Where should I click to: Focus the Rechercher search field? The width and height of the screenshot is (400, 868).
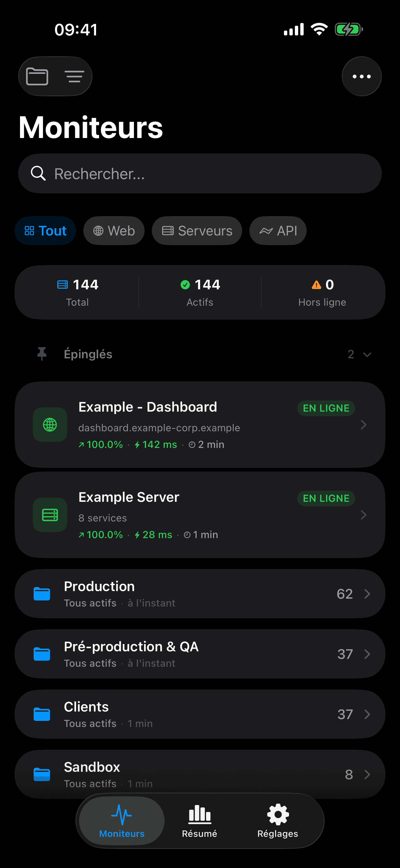[200, 173]
